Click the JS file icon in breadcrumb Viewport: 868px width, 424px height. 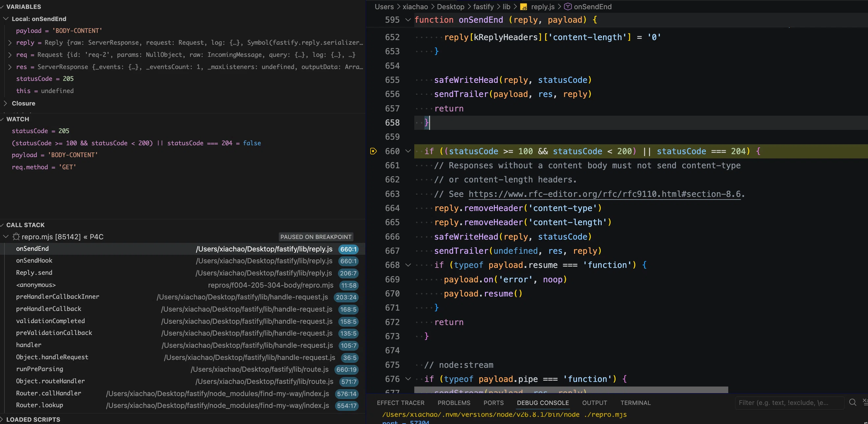[524, 7]
